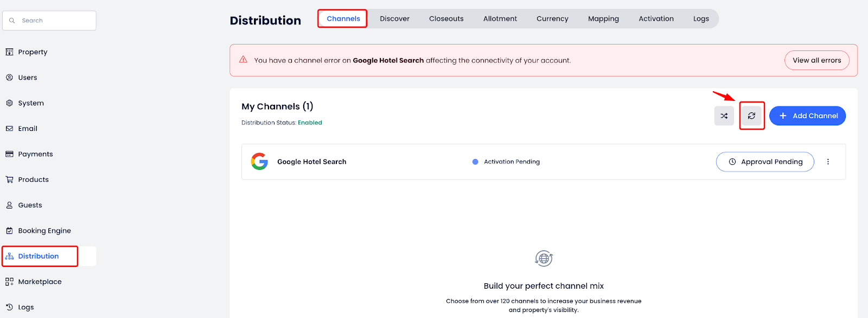This screenshot has width=868, height=318.
Task: Click into the sidebar Search field
Action: click(x=54, y=21)
